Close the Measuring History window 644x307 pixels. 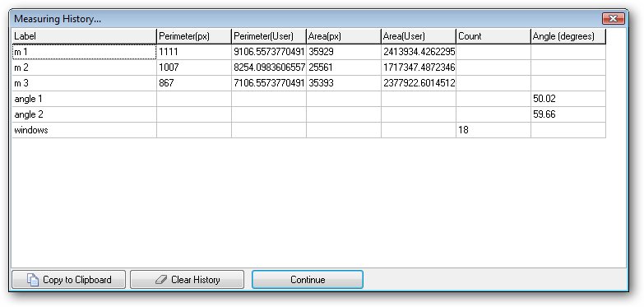coord(614,18)
